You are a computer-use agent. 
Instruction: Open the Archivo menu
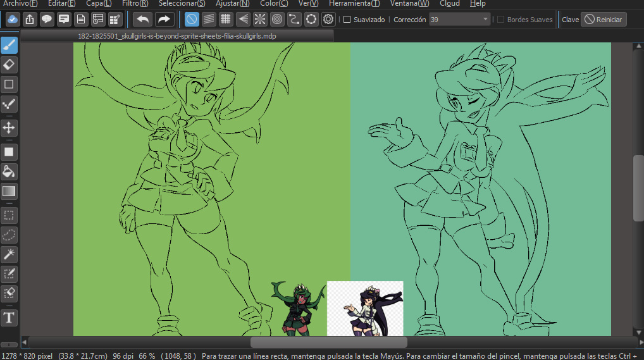point(20,4)
